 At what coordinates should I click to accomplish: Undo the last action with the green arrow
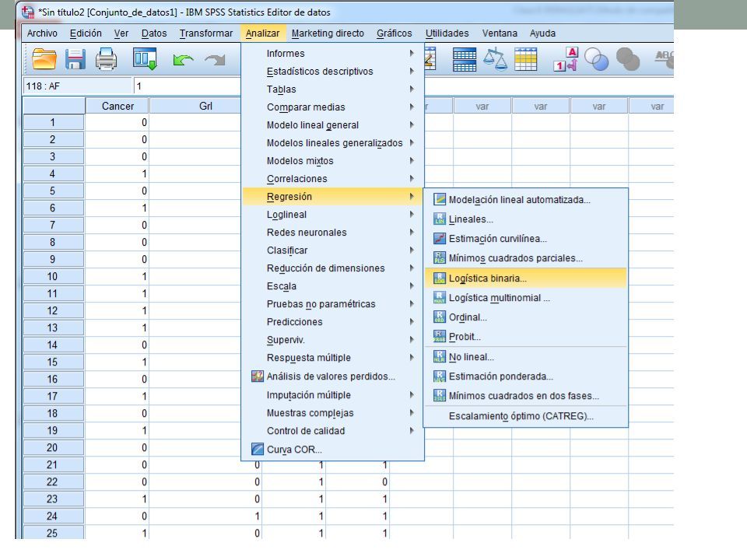point(184,60)
